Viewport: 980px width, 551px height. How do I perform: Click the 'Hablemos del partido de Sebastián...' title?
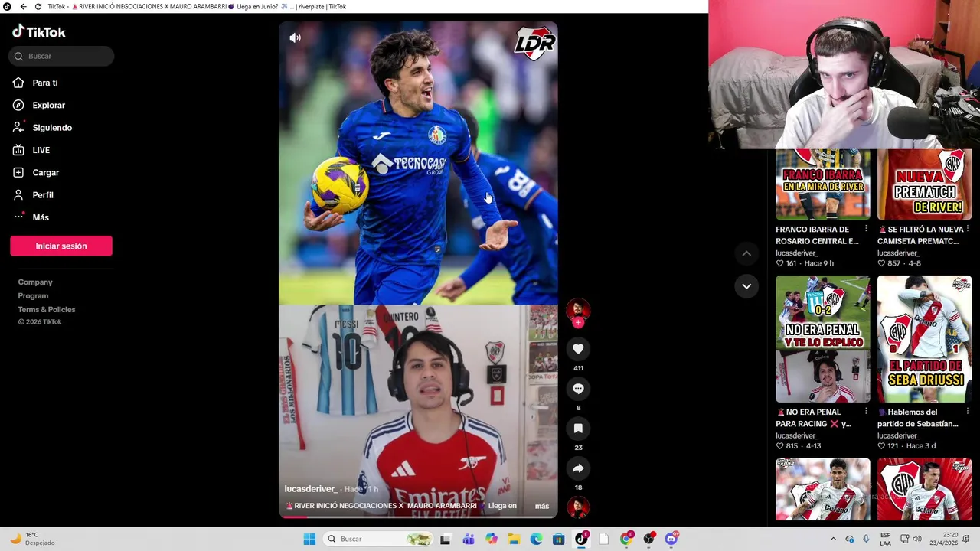pyautogui.click(x=919, y=418)
